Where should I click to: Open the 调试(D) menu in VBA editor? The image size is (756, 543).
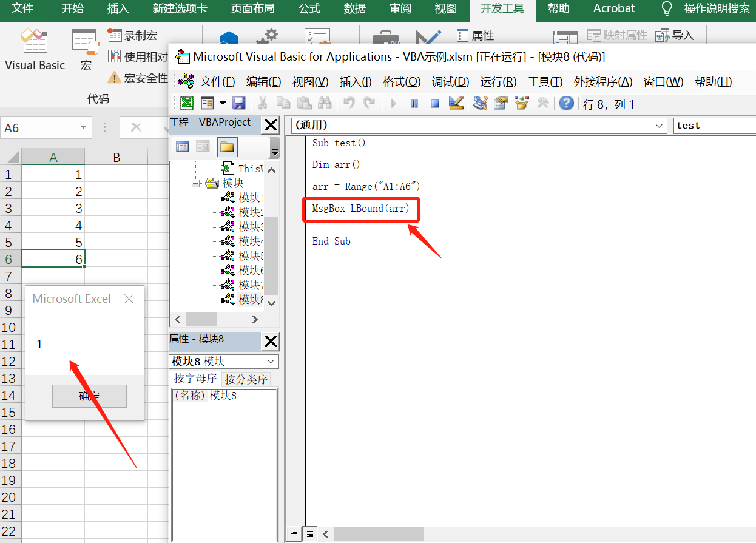coord(450,81)
